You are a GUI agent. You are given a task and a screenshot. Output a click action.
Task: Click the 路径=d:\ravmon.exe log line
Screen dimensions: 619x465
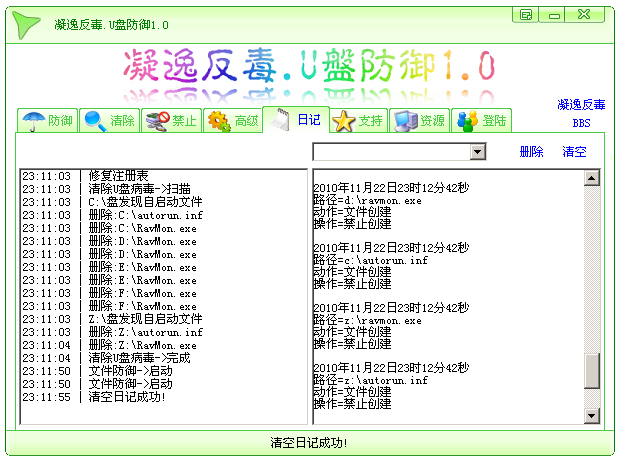(x=368, y=200)
